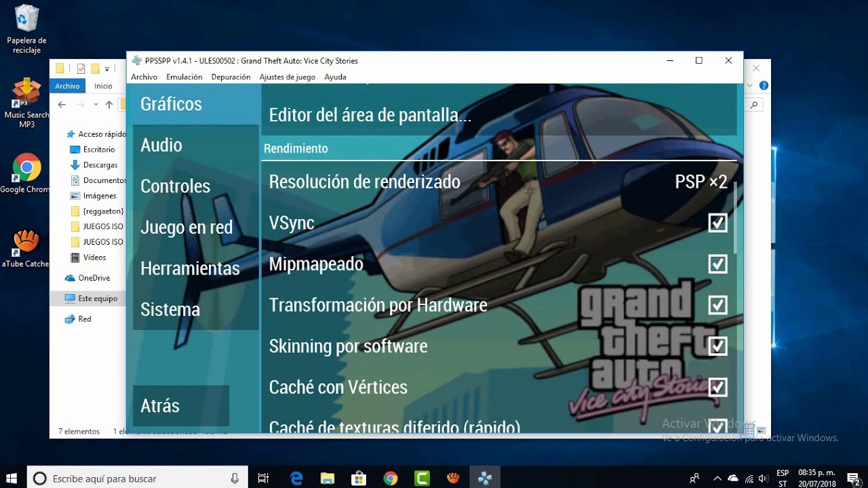Open the Depuración menu

tap(231, 77)
